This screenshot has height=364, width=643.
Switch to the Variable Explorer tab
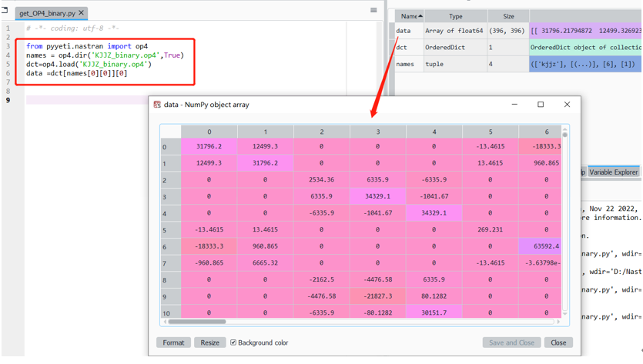[614, 172]
